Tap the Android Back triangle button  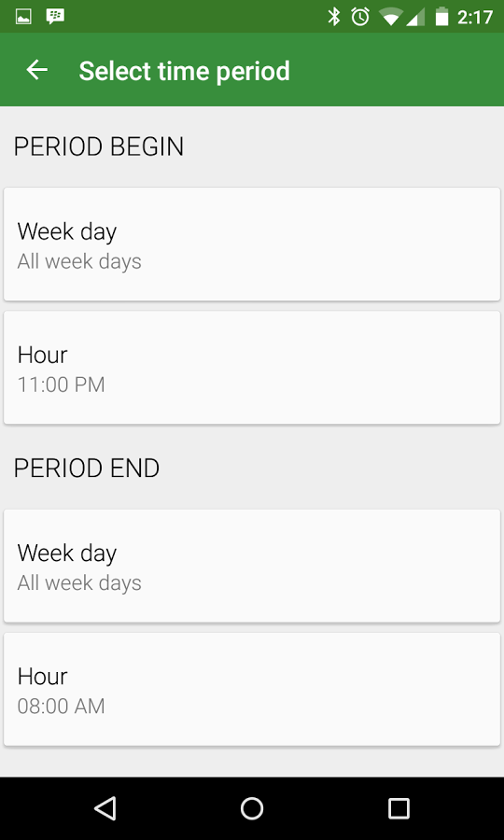(x=105, y=808)
